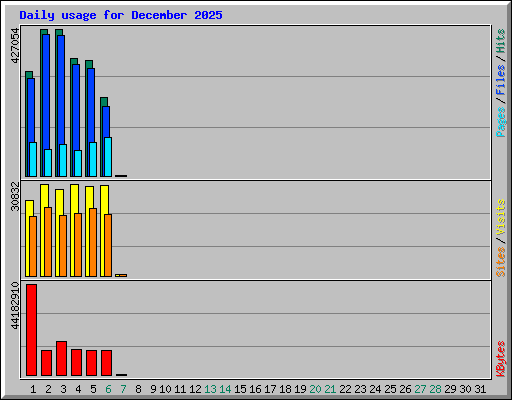Select the blue Files bar for day 1
This screenshot has width=512, height=400.
(x=31, y=110)
